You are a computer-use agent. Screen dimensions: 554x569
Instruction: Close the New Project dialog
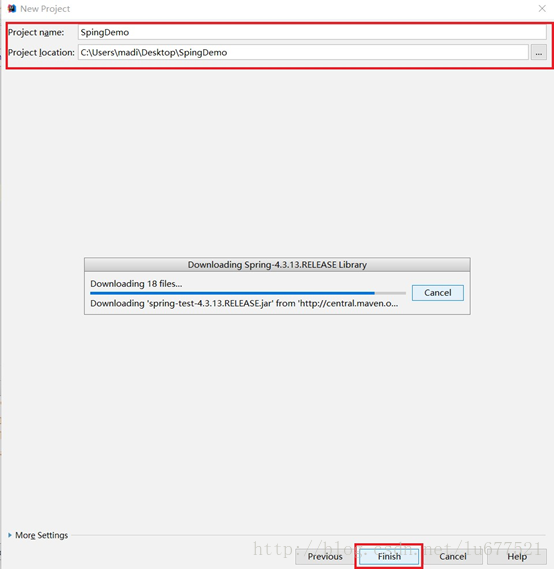pyautogui.click(x=542, y=8)
